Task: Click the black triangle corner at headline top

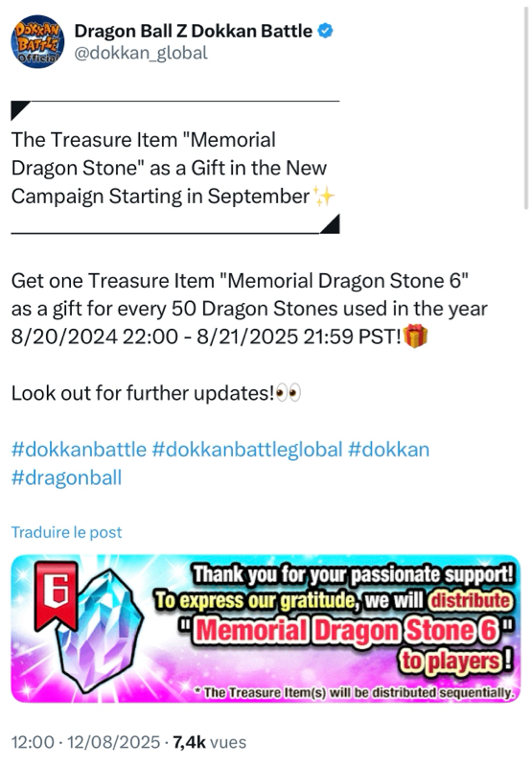Action: point(20,110)
